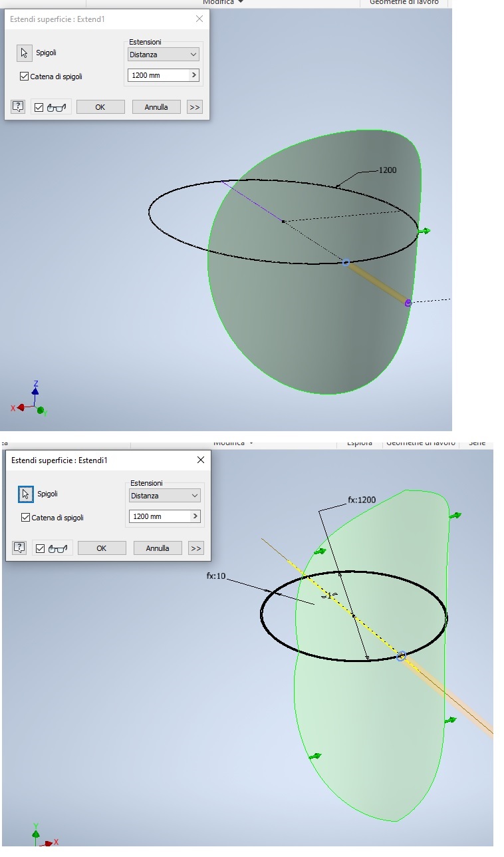Expand more options >> in Extend1 dialog

[x=194, y=107]
